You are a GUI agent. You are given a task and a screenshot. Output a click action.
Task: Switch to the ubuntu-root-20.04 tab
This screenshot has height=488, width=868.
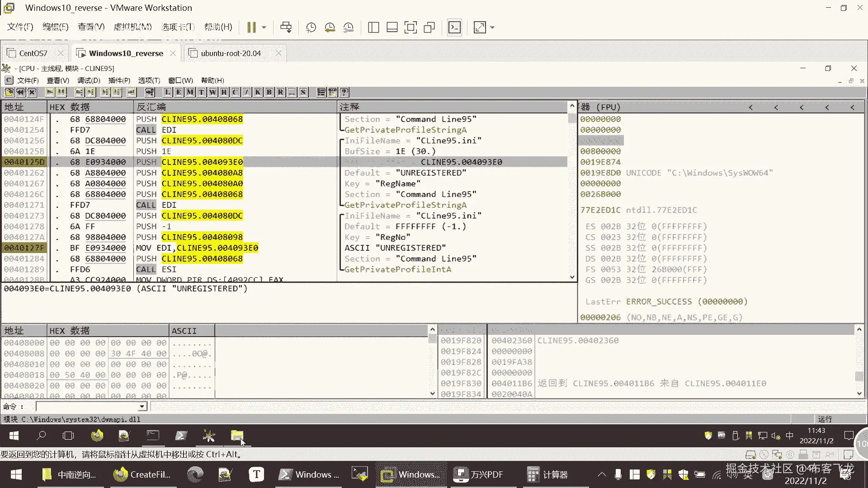(231, 53)
